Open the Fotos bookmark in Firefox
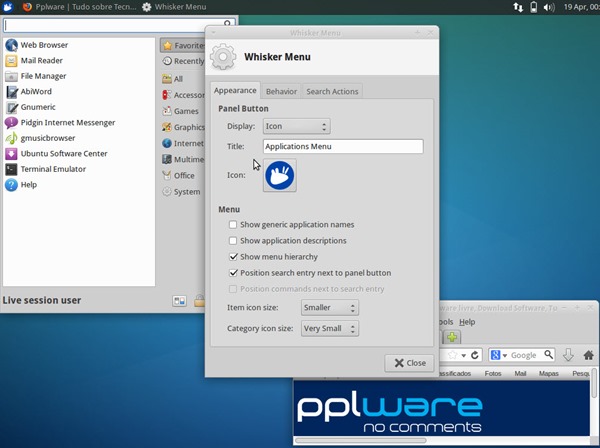 [x=493, y=373]
